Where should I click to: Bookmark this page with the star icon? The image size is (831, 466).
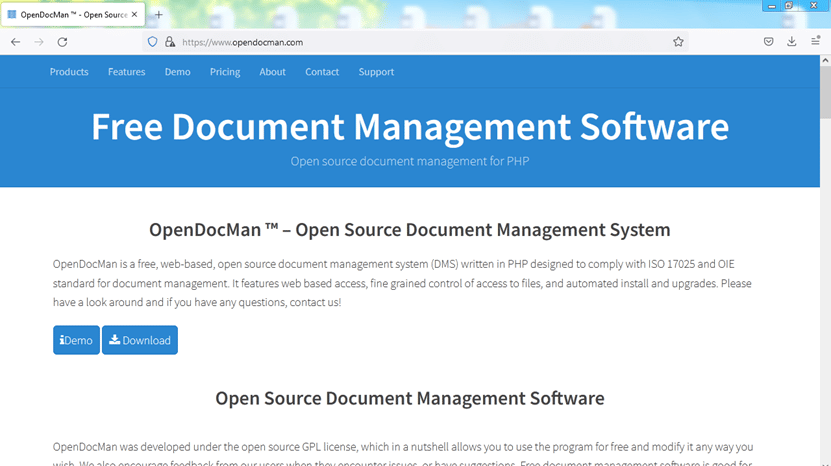point(678,42)
